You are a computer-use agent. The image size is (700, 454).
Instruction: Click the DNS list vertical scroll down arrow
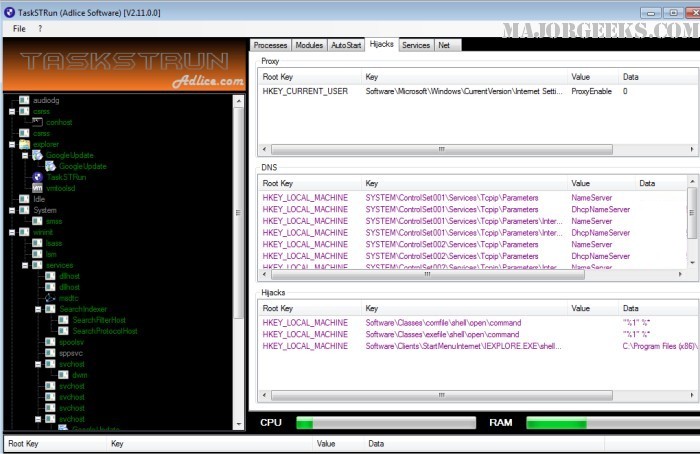[x=692, y=262]
